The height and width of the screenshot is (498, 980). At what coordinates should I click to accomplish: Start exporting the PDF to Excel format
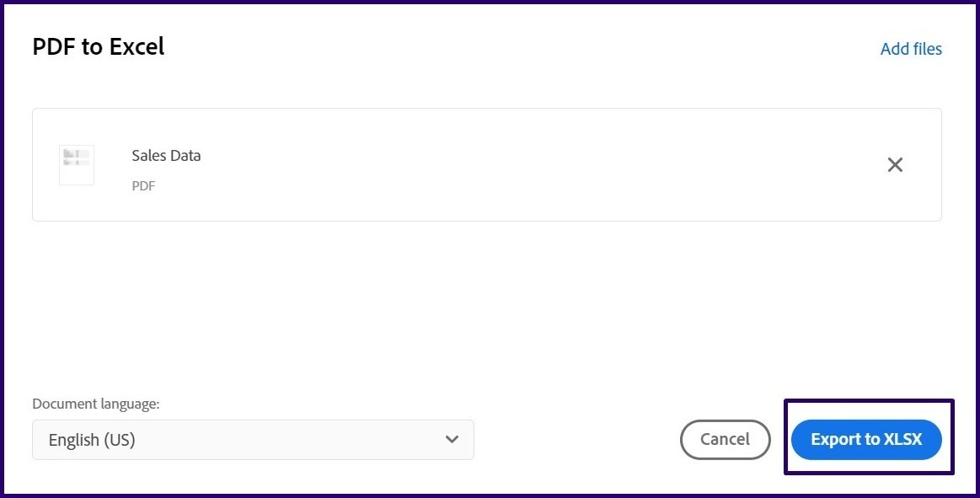click(x=867, y=439)
